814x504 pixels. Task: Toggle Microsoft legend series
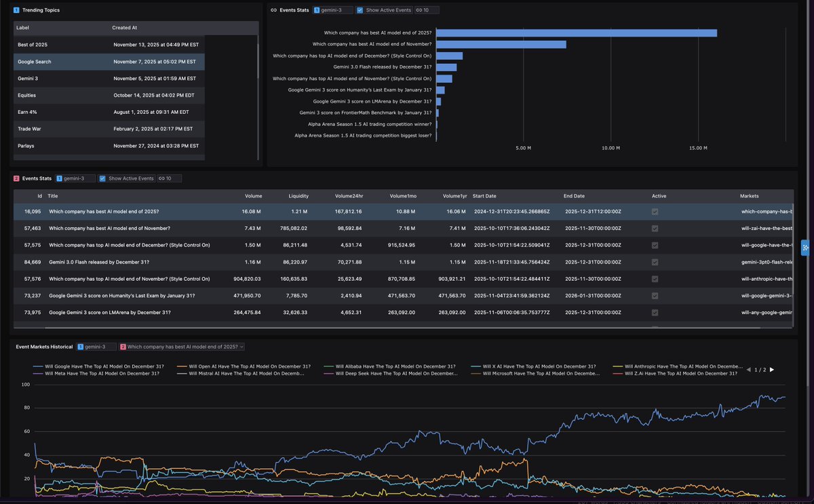536,374
